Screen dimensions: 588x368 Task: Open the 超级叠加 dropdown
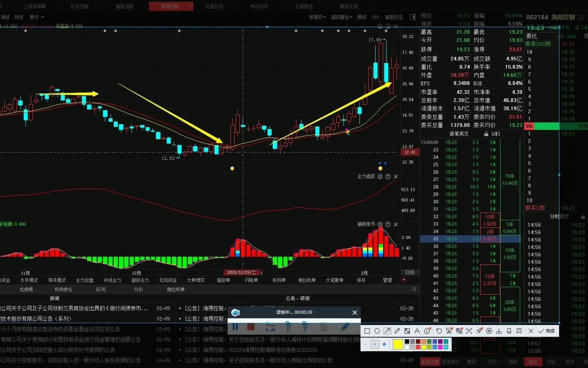341,17
